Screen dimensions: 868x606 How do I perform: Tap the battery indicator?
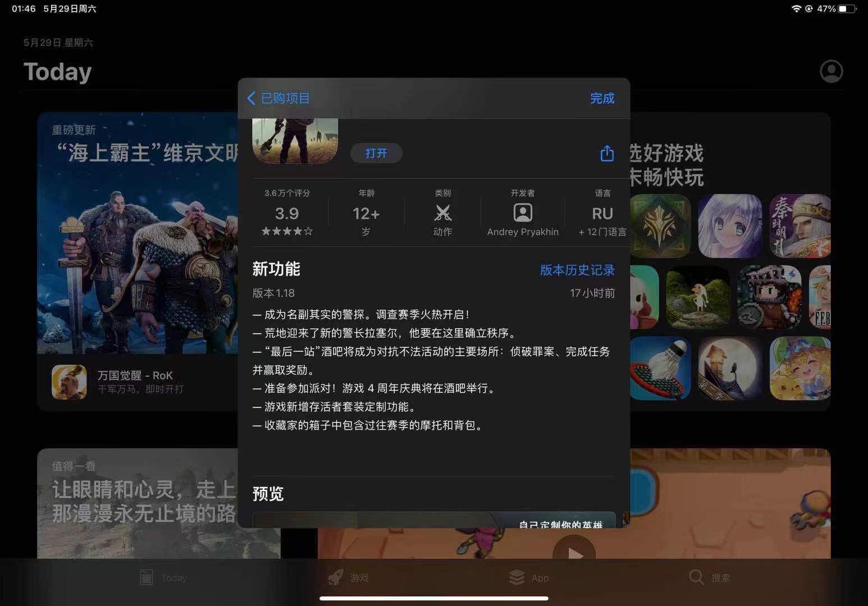pos(848,9)
